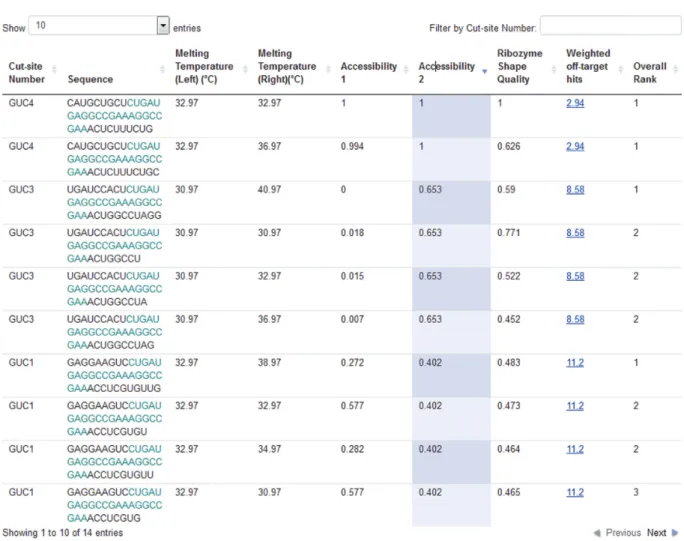Image resolution: width=684 pixels, height=541 pixels.
Task: Select sequence ending ACUGGCCUAGG
Action: click(x=114, y=202)
